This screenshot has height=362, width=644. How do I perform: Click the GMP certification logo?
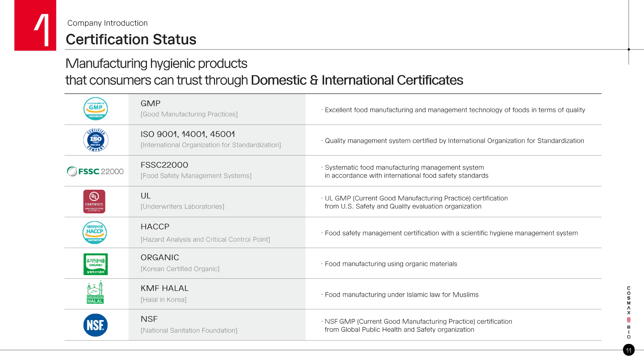96,109
